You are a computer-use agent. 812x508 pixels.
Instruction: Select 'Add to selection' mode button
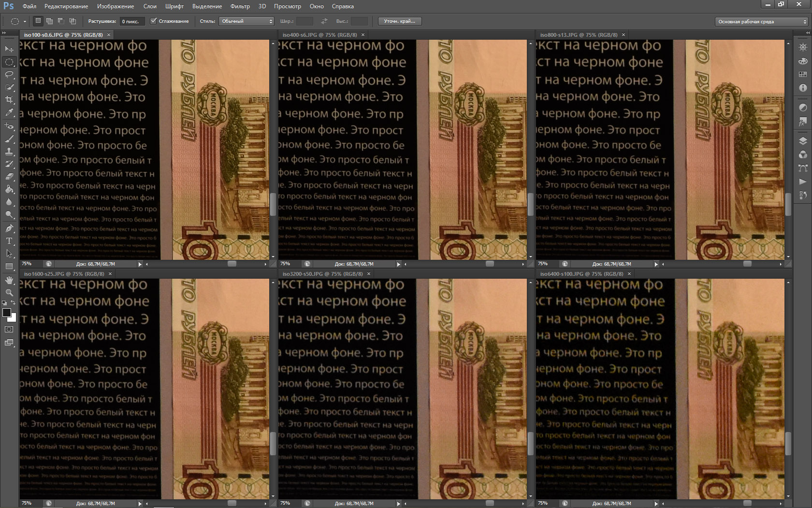50,21
